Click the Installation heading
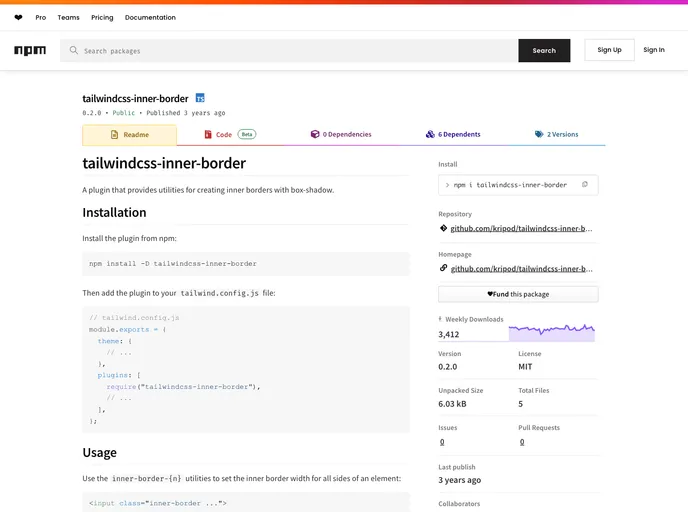Viewport: 688px width, 512px height. (115, 212)
